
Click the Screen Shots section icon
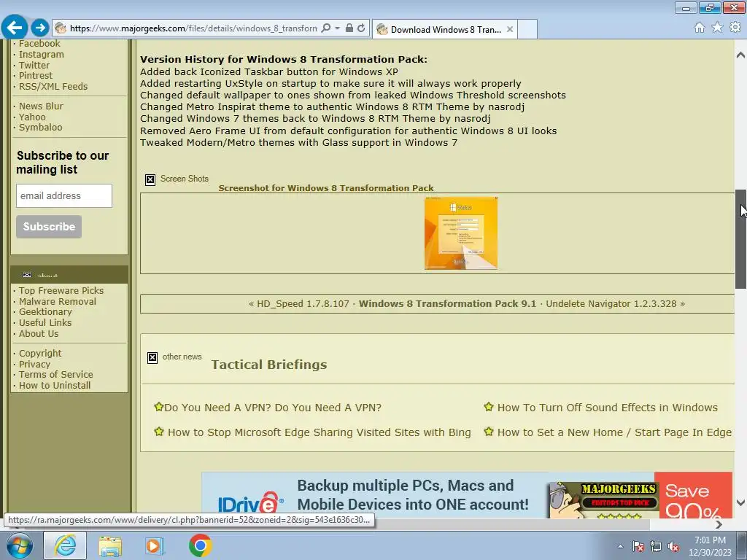(x=150, y=179)
